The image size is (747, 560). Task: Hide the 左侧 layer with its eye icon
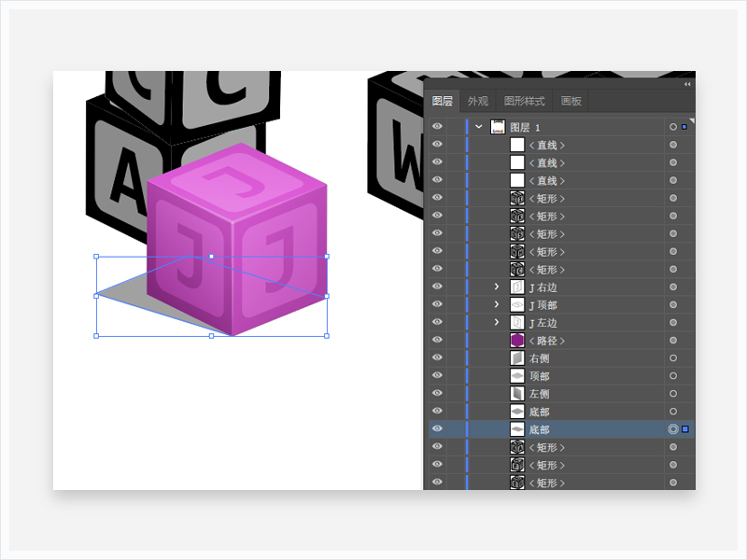[x=437, y=394]
